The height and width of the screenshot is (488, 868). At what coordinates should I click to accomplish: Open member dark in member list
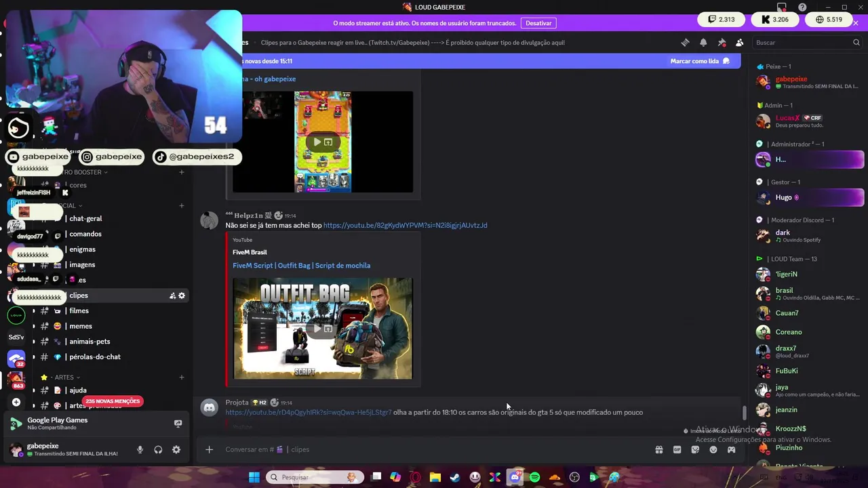pos(810,236)
